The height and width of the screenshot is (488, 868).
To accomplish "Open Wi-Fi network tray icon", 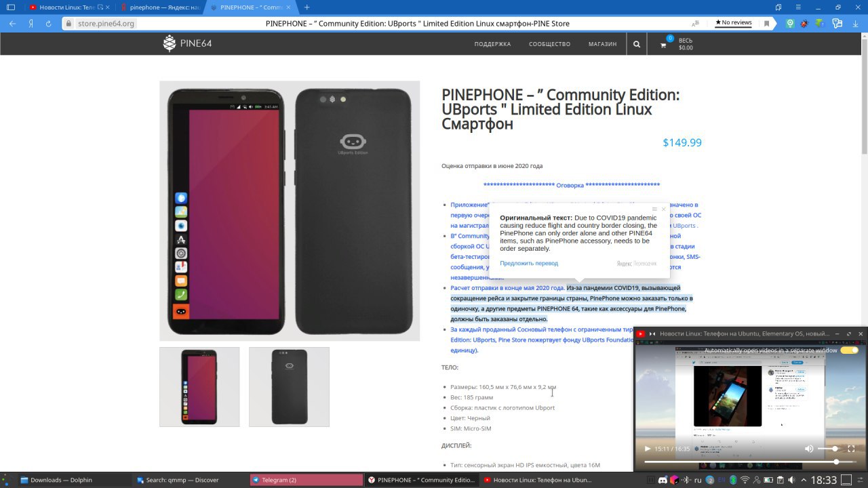I will click(x=745, y=480).
